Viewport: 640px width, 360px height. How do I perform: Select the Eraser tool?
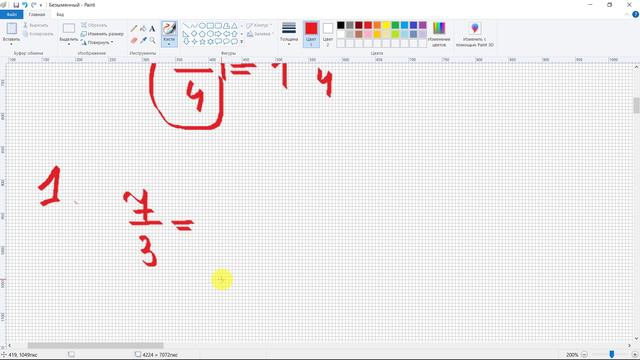click(134, 40)
